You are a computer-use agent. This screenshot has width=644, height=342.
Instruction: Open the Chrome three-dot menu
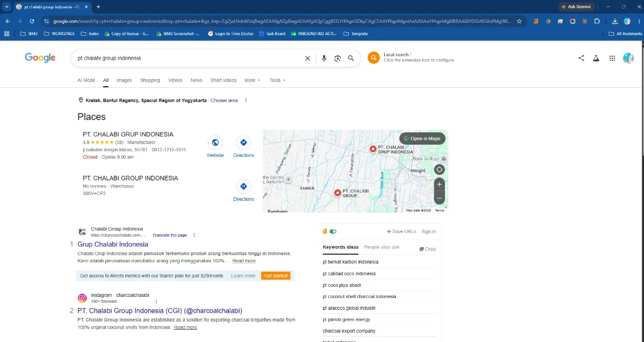640,21
